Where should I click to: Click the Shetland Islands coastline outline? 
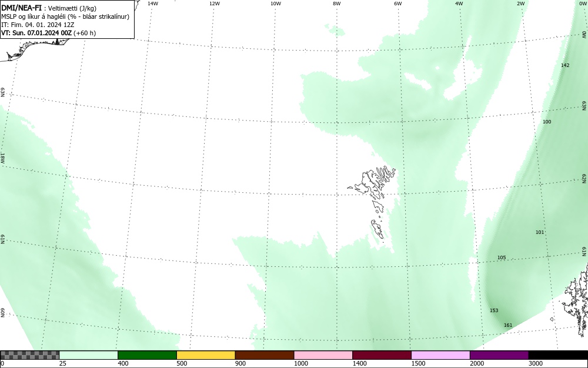pos(577,300)
